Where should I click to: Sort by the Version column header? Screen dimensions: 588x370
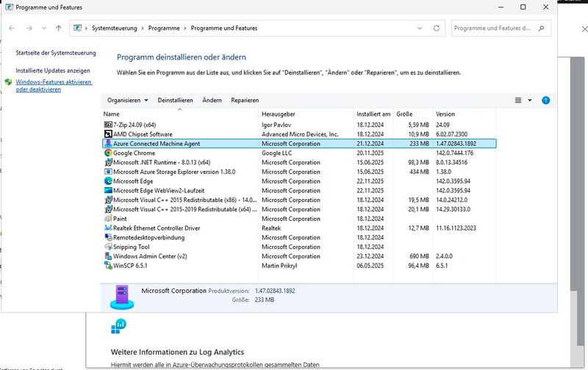[465, 114]
